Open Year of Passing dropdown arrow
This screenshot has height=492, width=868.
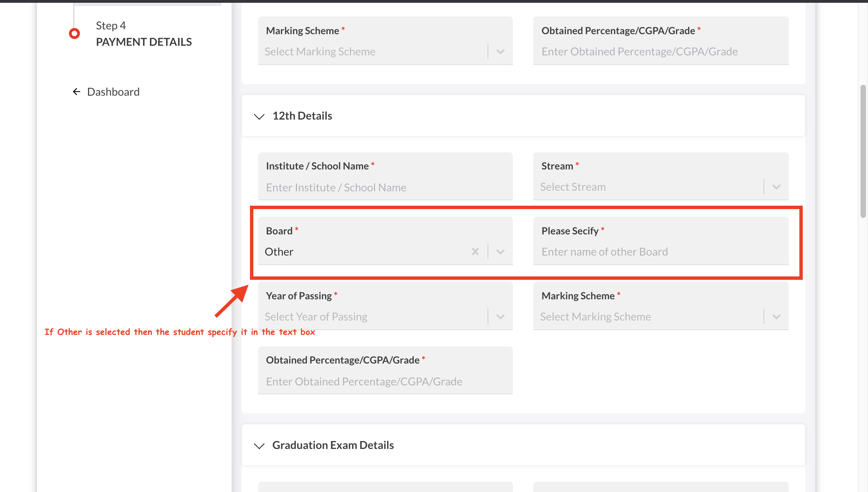point(501,317)
